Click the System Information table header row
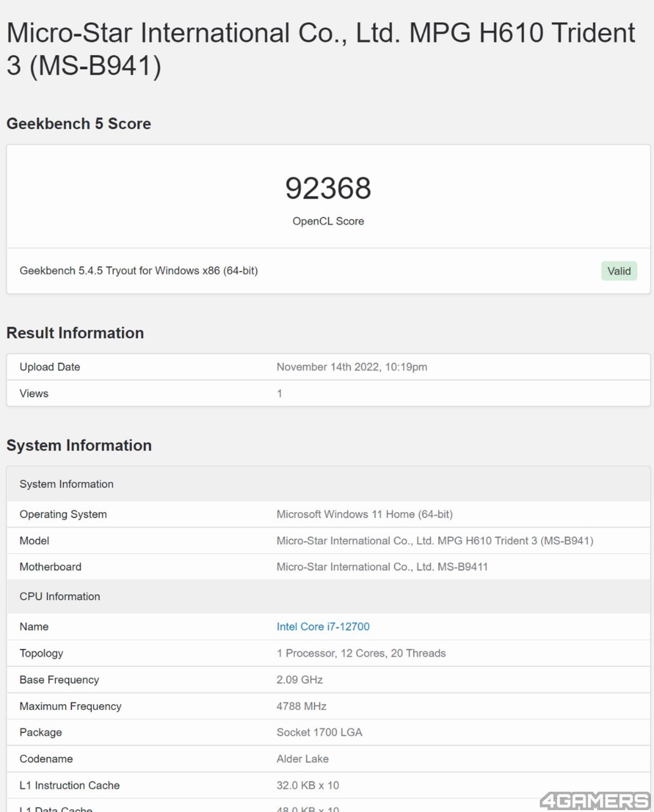Screen dimensions: 654x812 pyautogui.click(x=329, y=484)
